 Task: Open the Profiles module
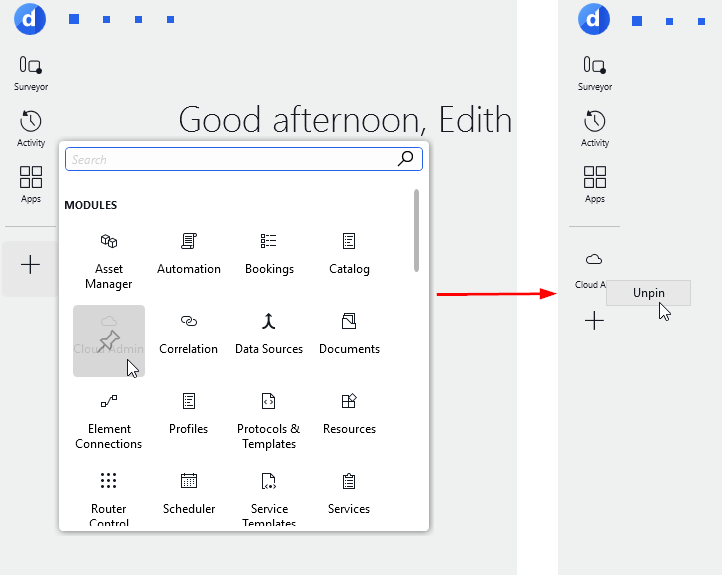tap(189, 413)
